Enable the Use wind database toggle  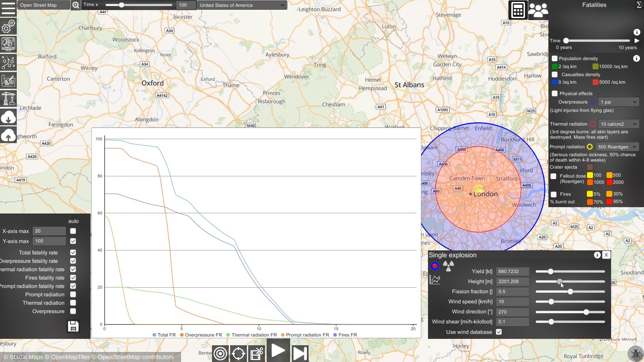click(x=499, y=332)
